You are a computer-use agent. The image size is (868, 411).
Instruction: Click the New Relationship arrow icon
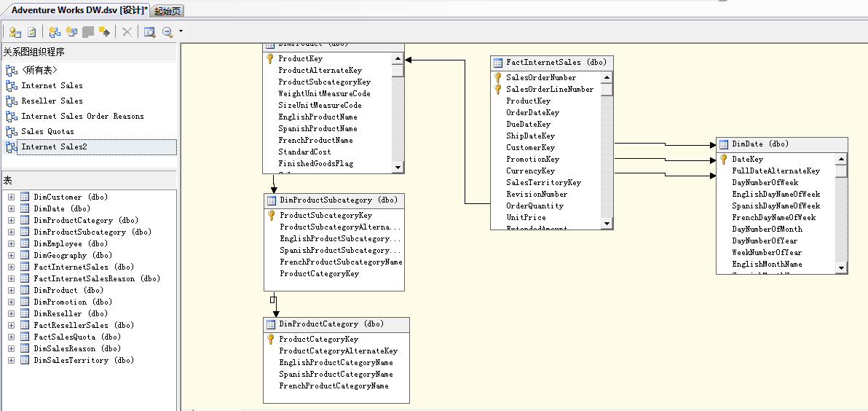tap(104, 32)
